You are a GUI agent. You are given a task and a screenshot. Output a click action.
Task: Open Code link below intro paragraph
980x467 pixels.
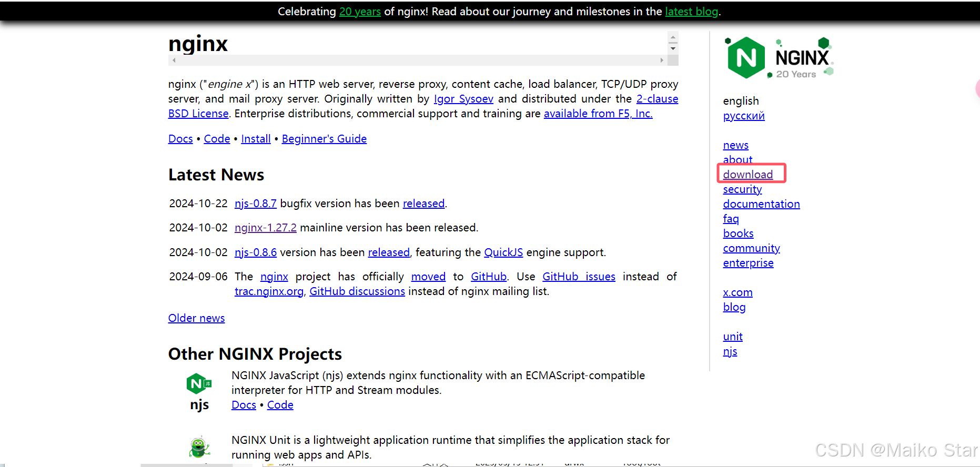pos(217,139)
